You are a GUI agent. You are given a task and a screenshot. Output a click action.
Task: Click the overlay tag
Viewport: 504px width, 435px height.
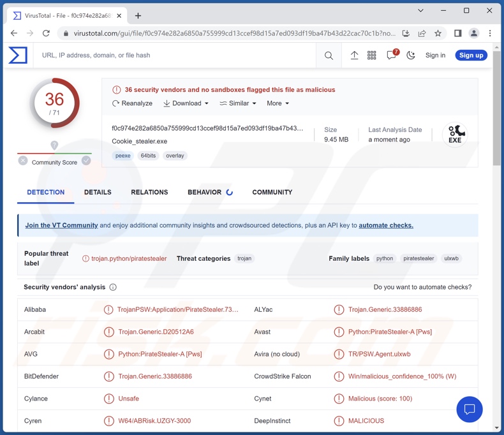click(x=175, y=156)
